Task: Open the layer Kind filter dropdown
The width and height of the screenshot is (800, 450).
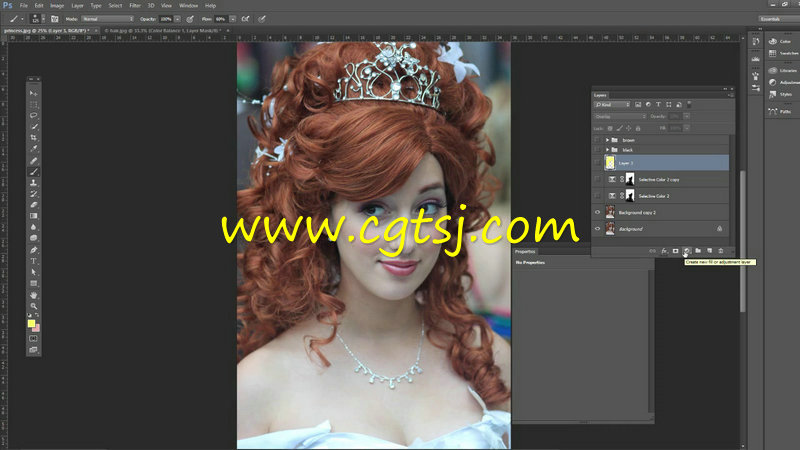Action: click(612, 105)
